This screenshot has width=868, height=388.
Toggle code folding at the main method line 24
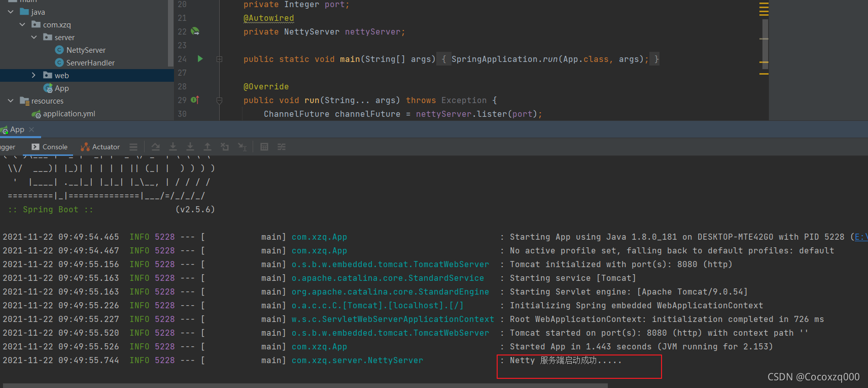[219, 59]
